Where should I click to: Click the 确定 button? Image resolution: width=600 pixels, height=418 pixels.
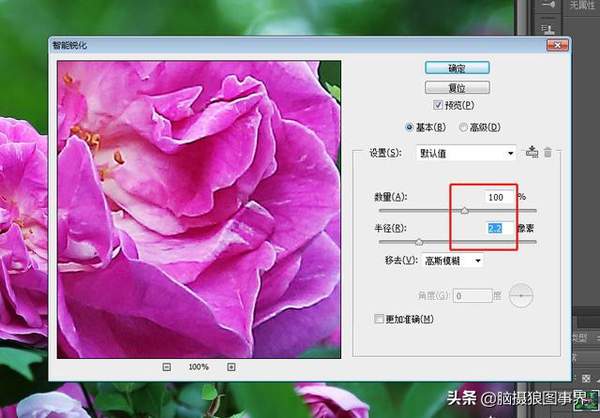pyautogui.click(x=456, y=67)
